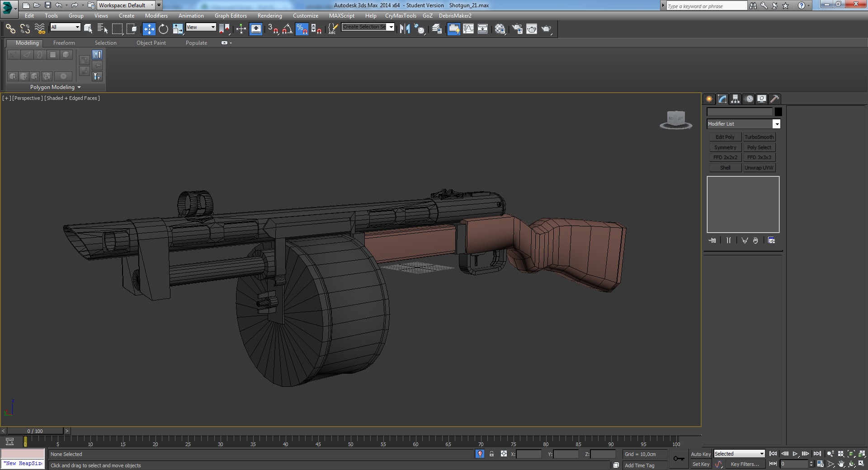Open the Layer Manager icon

(x=437, y=29)
